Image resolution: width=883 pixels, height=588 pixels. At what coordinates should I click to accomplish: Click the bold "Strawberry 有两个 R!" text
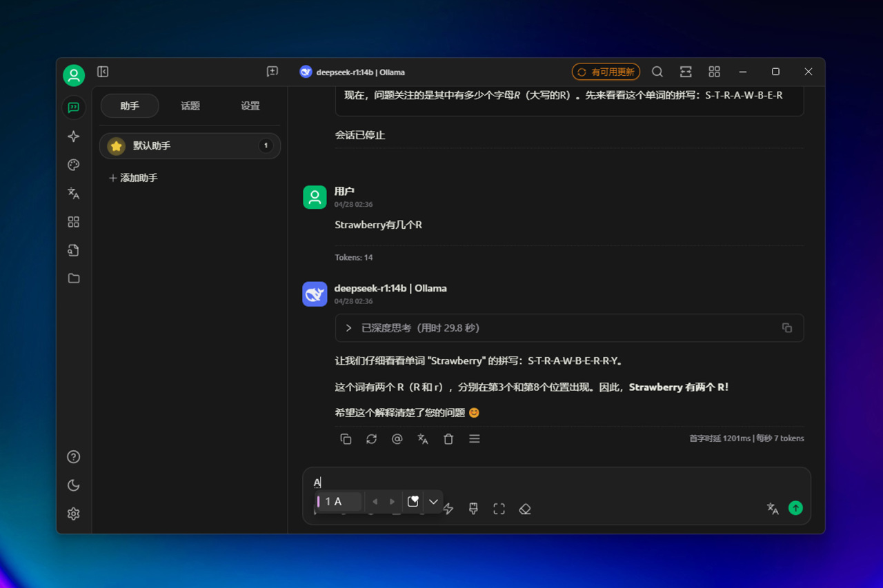(x=679, y=387)
